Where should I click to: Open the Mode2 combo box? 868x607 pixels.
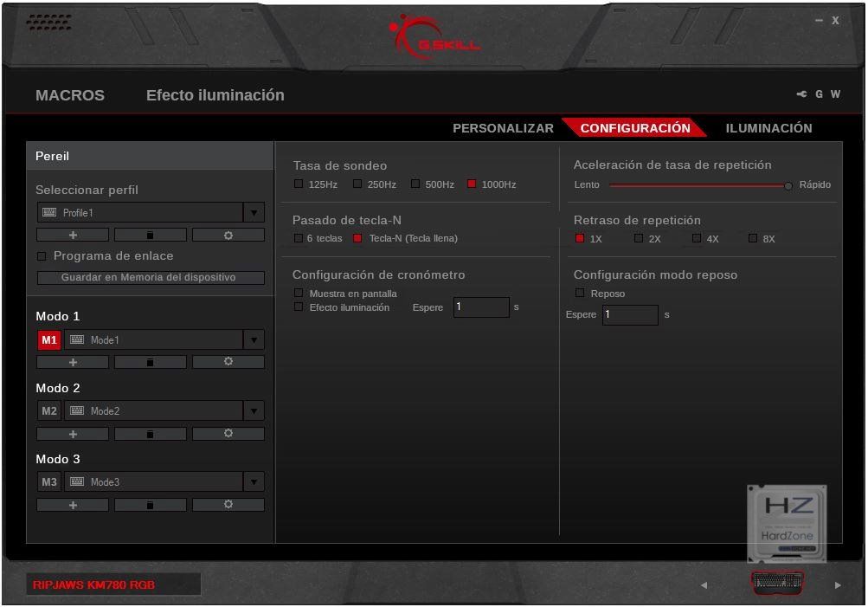click(164, 411)
